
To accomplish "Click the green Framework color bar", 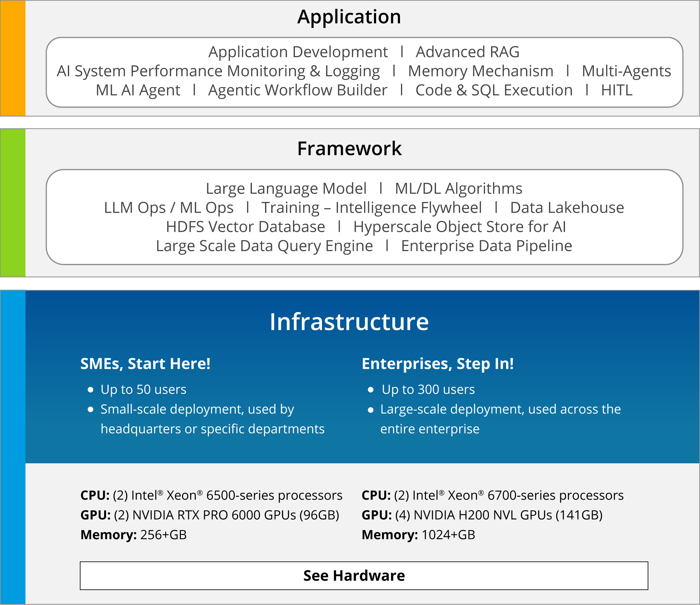I will (x=13, y=203).
